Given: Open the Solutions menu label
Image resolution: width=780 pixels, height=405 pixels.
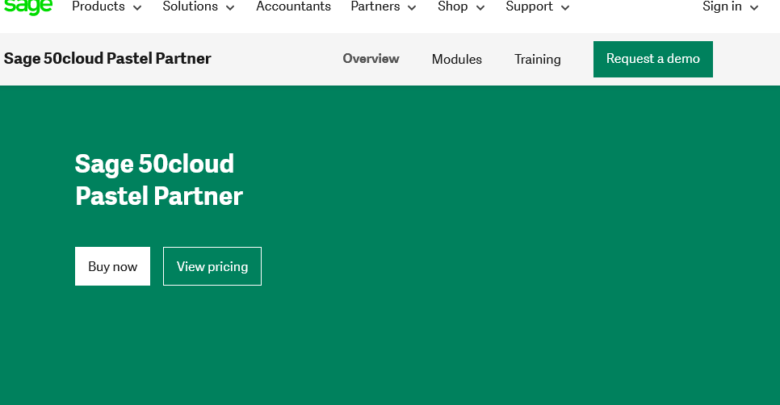Looking at the screenshot, I should pos(190,7).
